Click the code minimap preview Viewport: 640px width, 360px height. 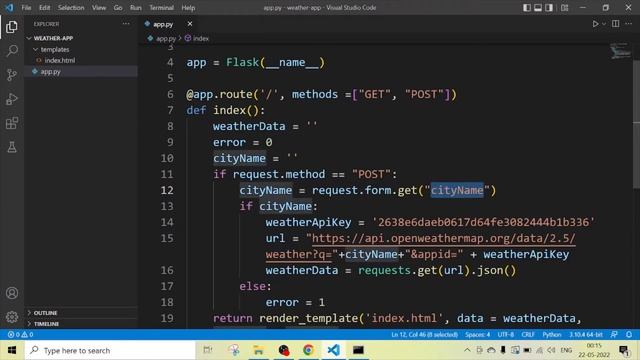click(x=620, y=51)
